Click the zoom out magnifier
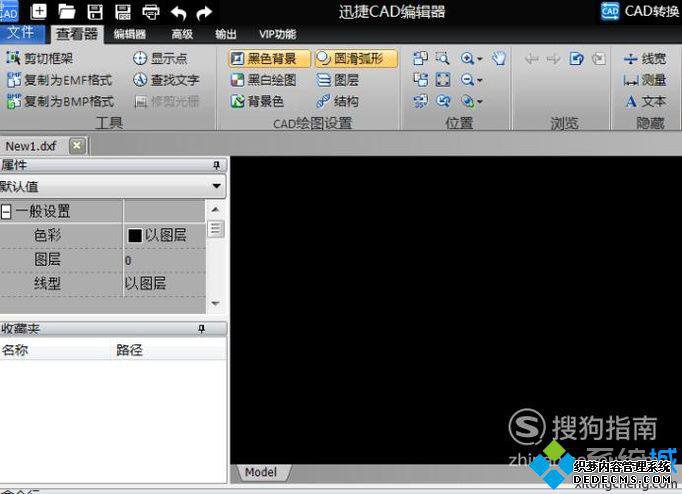The width and height of the screenshot is (682, 494). point(467,80)
